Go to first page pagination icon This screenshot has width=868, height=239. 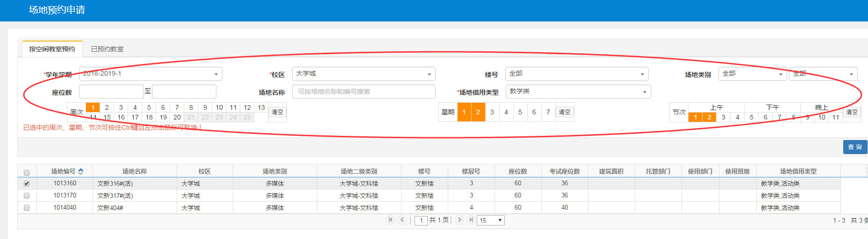(390, 220)
